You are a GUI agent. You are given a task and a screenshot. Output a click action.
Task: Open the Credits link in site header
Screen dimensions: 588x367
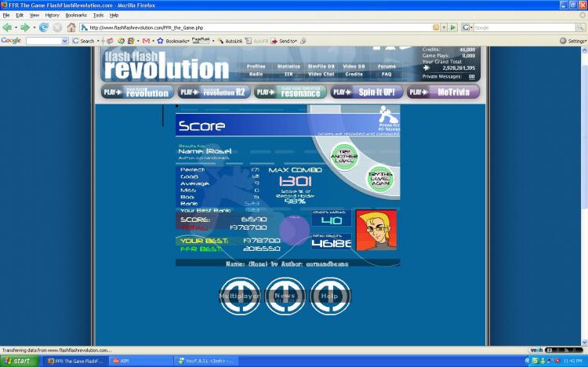point(354,74)
